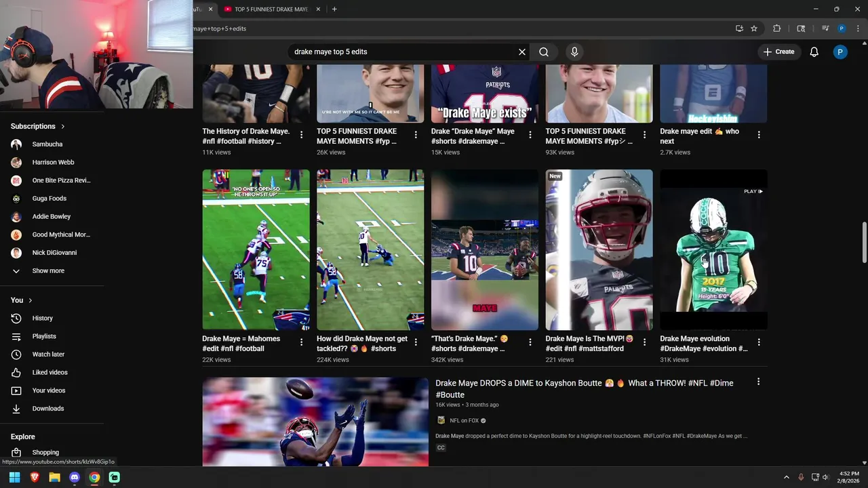Open a new browser tab
The width and height of the screenshot is (868, 488).
coord(334,9)
